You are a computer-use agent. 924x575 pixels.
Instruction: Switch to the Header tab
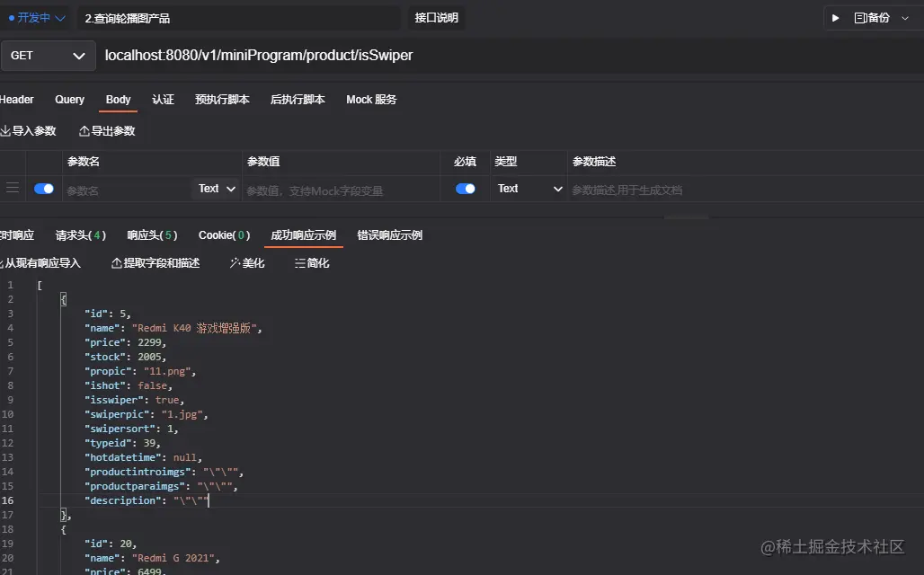[16, 100]
